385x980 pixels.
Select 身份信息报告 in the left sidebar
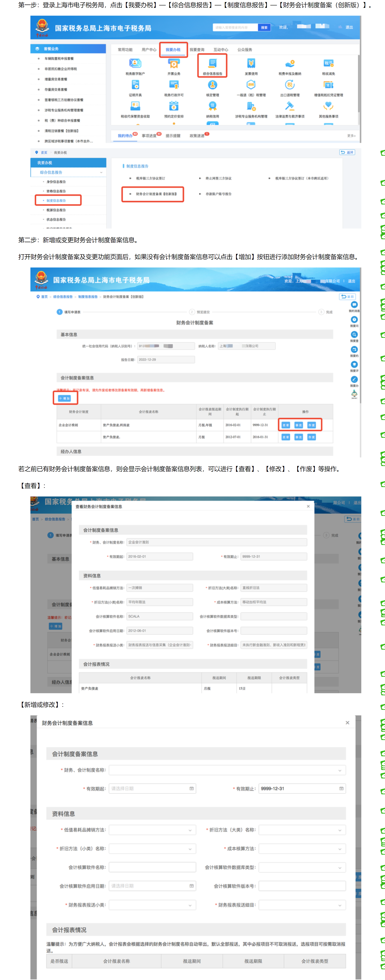[x=56, y=182]
